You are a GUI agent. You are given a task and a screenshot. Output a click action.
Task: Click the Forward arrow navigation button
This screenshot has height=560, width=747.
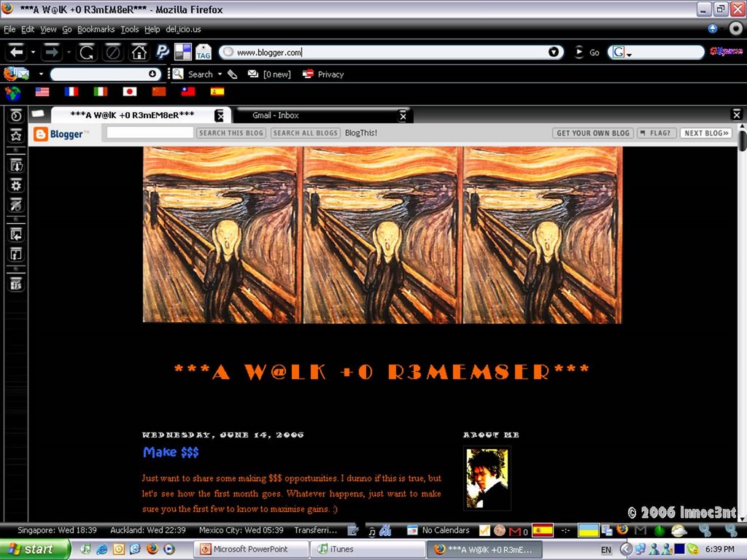coord(52,52)
